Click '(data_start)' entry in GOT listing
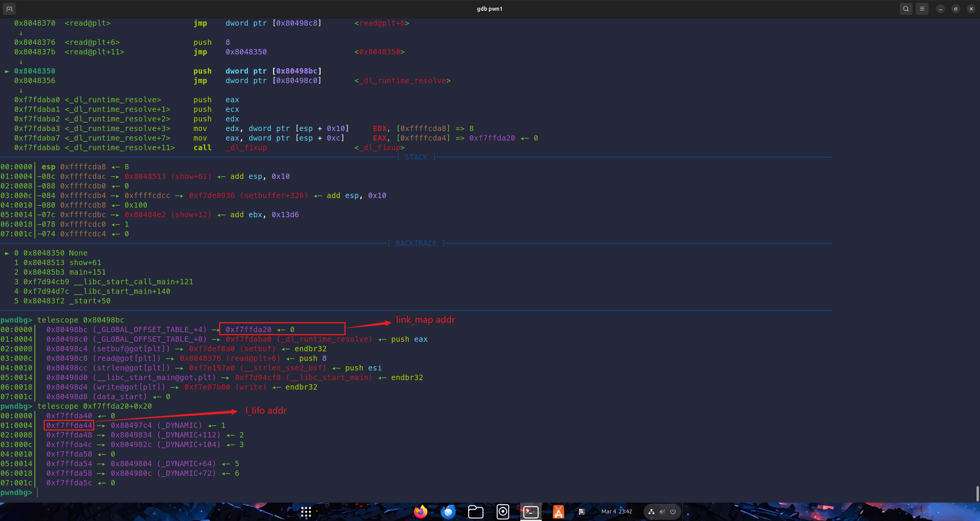Viewport: 980px width, 521px height. pyautogui.click(x=120, y=397)
